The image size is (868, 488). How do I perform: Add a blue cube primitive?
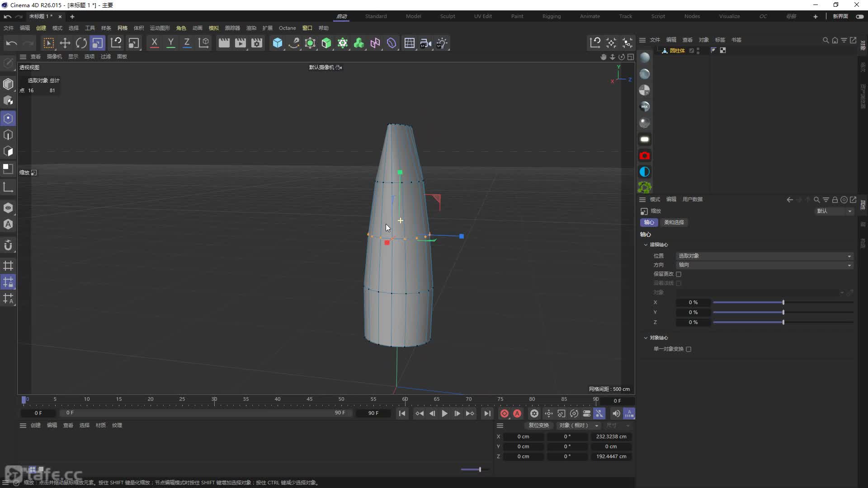pyautogui.click(x=278, y=43)
